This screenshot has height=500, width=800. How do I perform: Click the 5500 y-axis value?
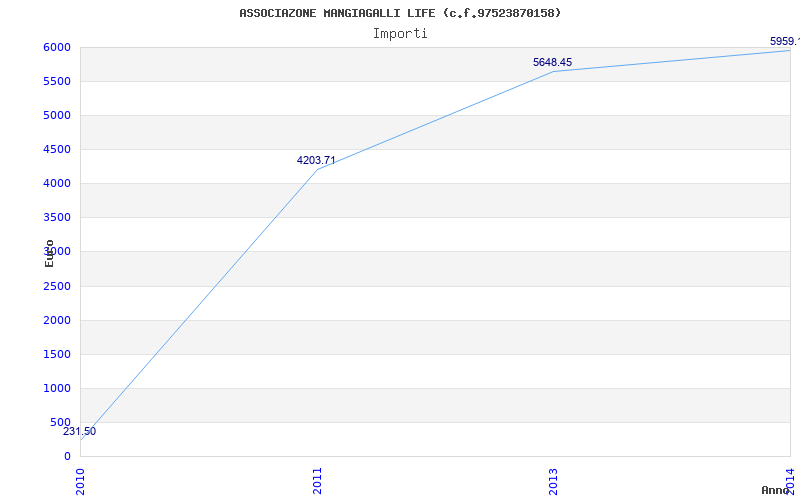point(57,82)
